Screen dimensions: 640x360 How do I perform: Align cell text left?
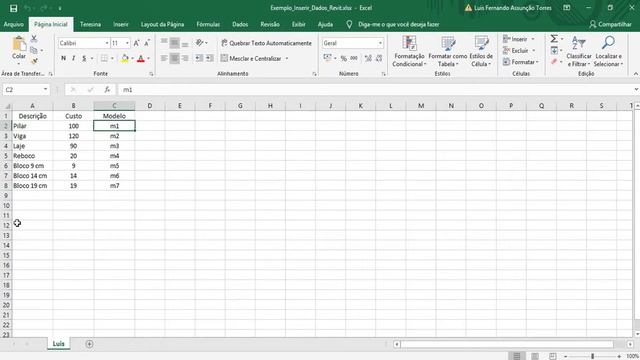coord(164,58)
